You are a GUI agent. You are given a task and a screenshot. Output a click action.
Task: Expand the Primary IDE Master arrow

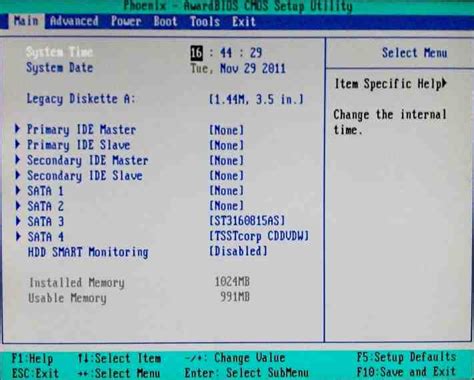coord(18,129)
